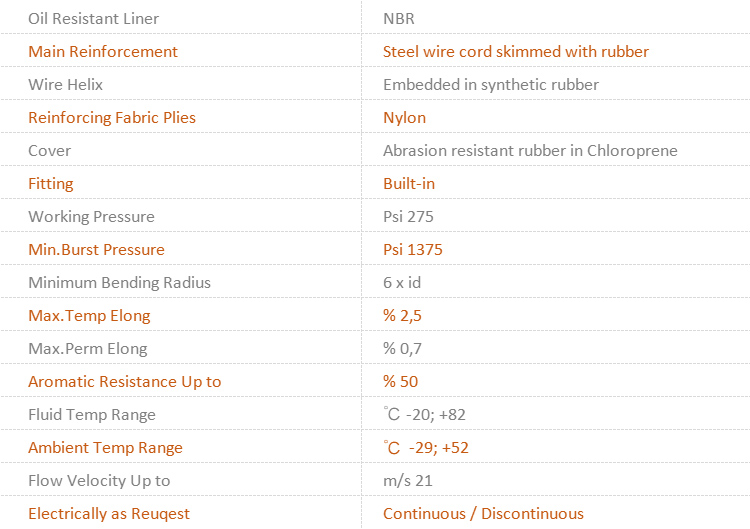Click the 'Minimum Bending Radius' label

click(119, 283)
